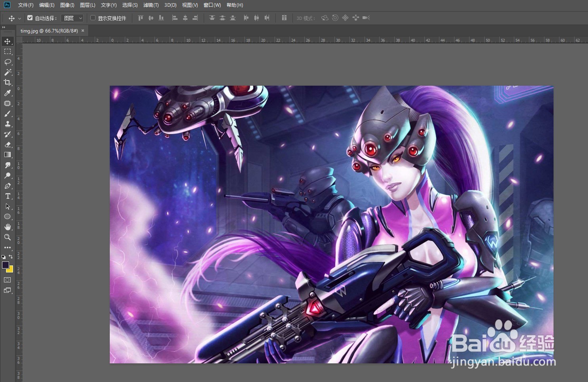
Task: Distribute bottom edges of layers
Action: click(233, 18)
